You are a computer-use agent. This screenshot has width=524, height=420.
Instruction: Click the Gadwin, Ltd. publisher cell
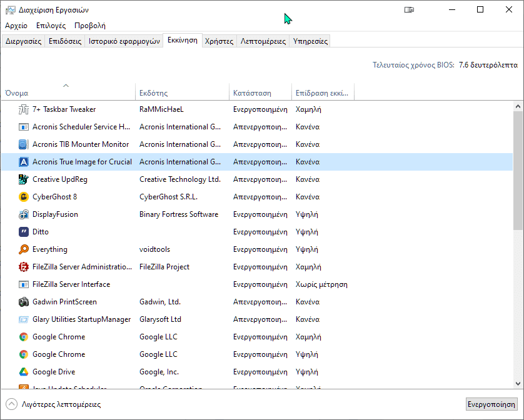point(160,302)
